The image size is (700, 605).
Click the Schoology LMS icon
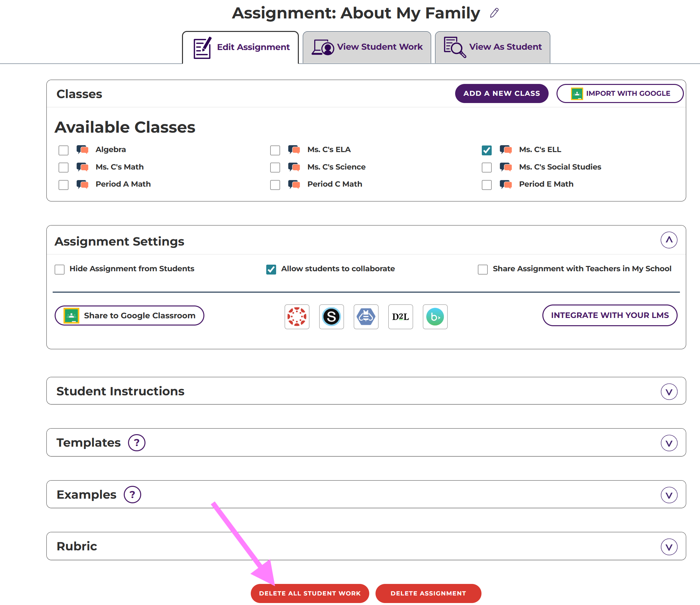(331, 317)
